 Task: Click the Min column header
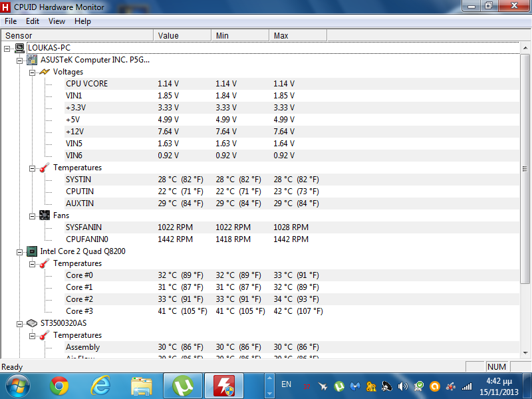240,36
